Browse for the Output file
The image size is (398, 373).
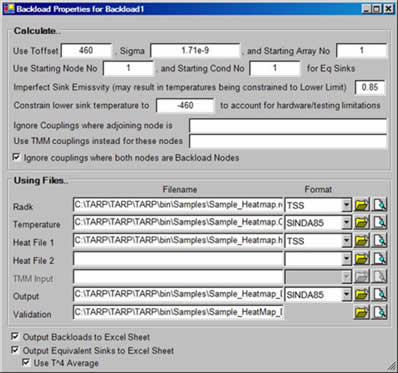click(x=362, y=294)
